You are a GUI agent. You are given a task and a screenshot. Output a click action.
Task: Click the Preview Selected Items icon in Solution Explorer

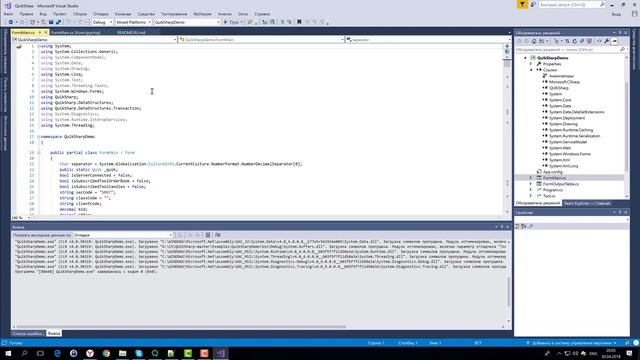click(x=614, y=41)
